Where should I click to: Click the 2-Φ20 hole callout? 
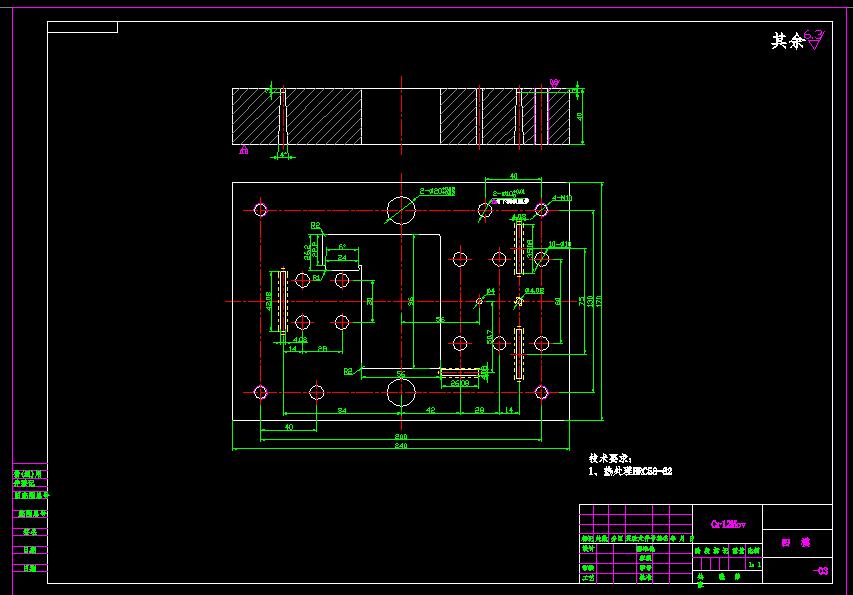tap(437, 191)
